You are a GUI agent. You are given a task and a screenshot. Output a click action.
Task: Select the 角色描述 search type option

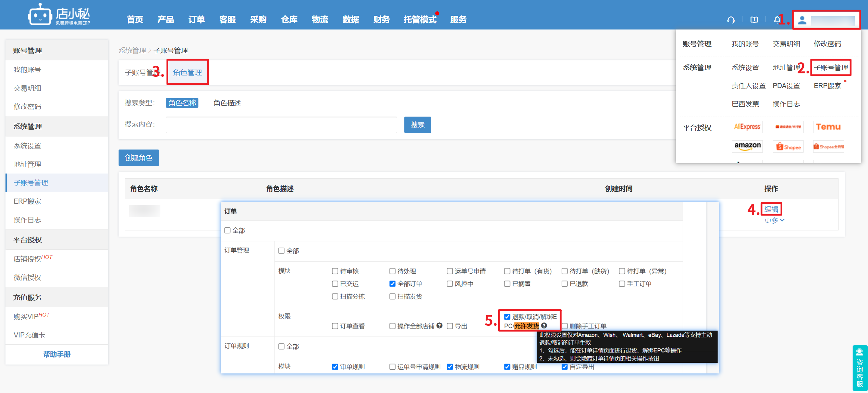coord(227,103)
